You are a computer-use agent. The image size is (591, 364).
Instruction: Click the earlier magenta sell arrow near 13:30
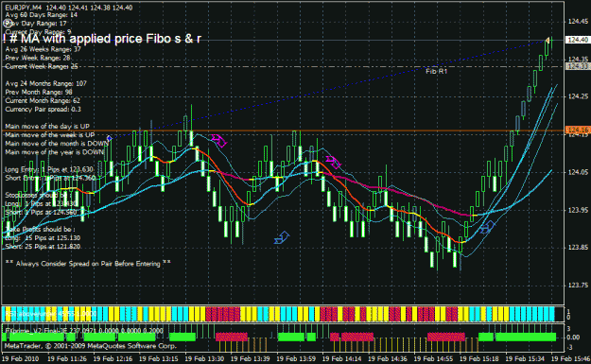click(219, 141)
